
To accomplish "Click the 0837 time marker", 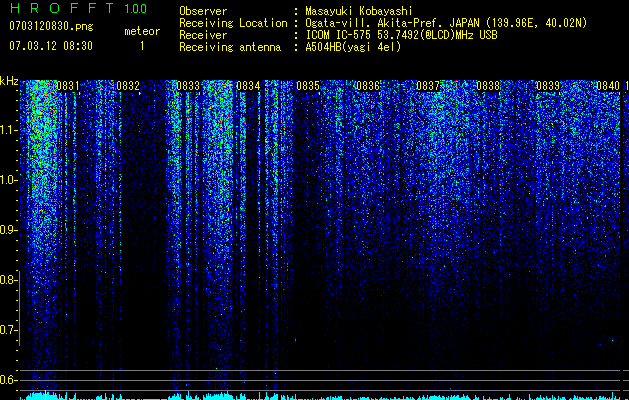I will click(428, 86).
